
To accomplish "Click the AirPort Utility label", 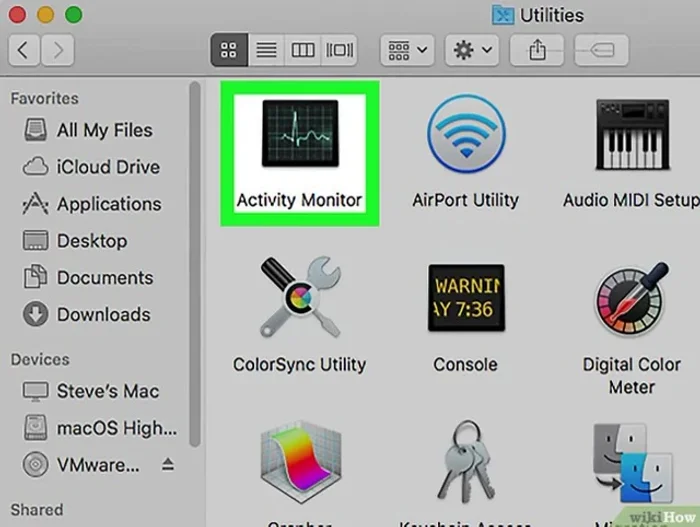I will pyautogui.click(x=466, y=200).
